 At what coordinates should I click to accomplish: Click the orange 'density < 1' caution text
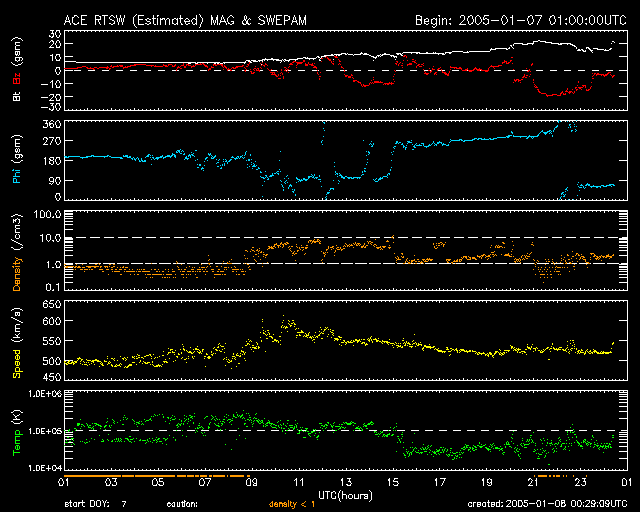[292, 504]
